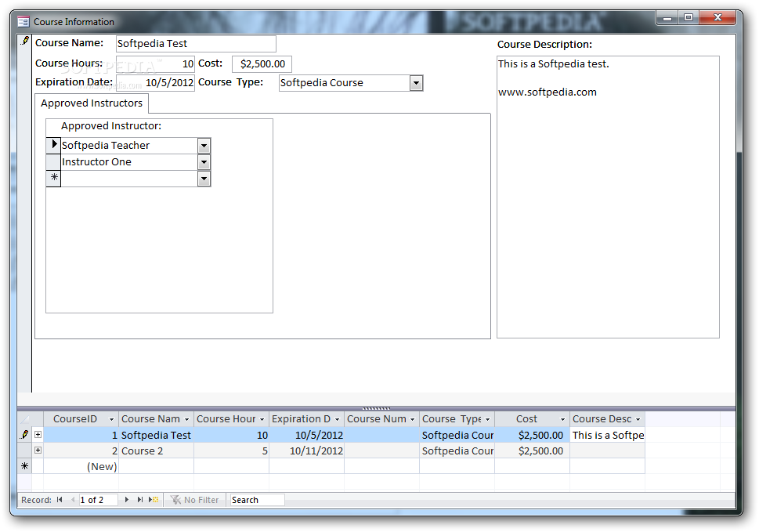Open Course Name column filter dropdown
The image size is (759, 532).
(187, 419)
